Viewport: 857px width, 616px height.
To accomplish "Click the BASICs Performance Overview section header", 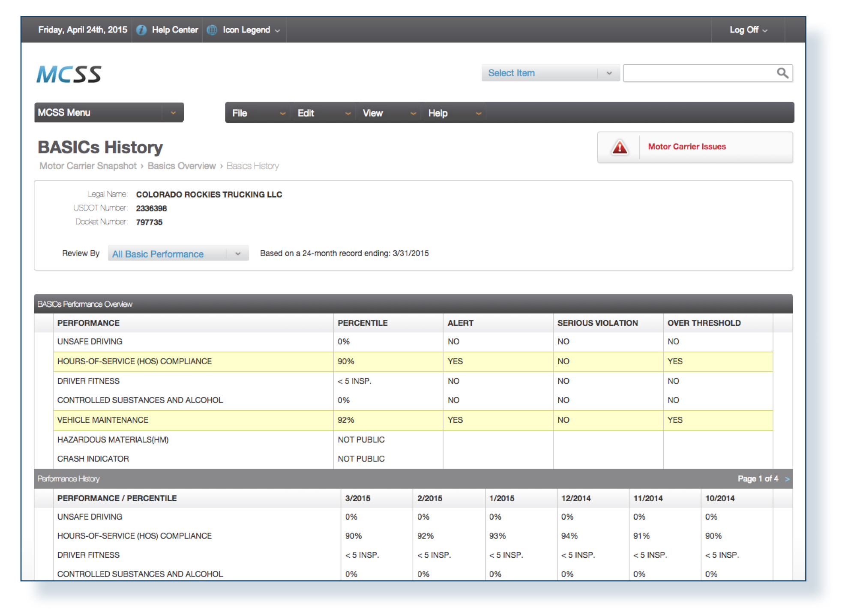I will tap(413, 304).
